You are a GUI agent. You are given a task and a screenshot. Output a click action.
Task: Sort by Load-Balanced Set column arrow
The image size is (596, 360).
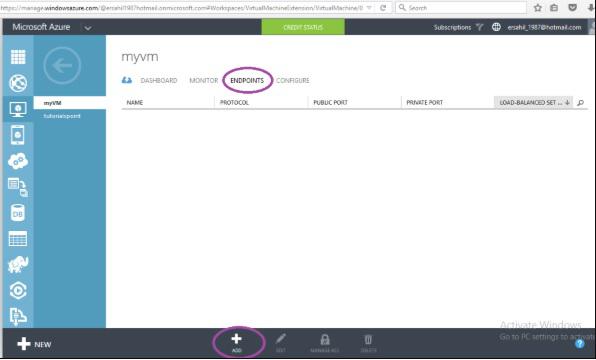(567, 103)
